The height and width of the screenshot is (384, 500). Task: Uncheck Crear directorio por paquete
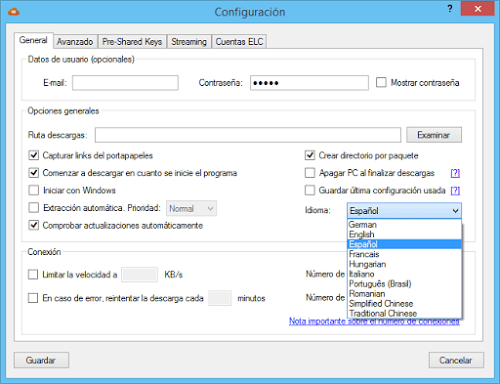(x=310, y=155)
